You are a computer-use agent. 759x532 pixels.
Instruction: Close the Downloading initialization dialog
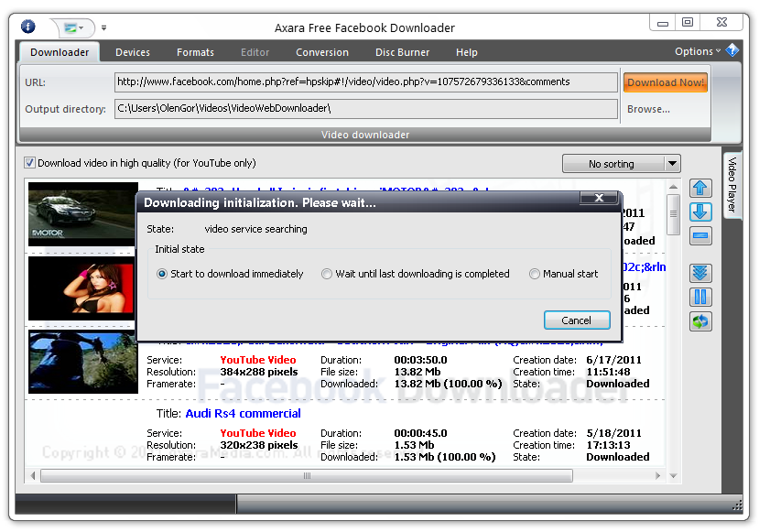tap(599, 198)
